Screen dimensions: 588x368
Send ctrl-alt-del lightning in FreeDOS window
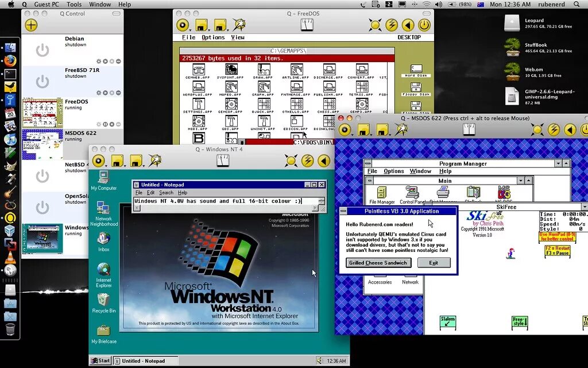[392, 25]
